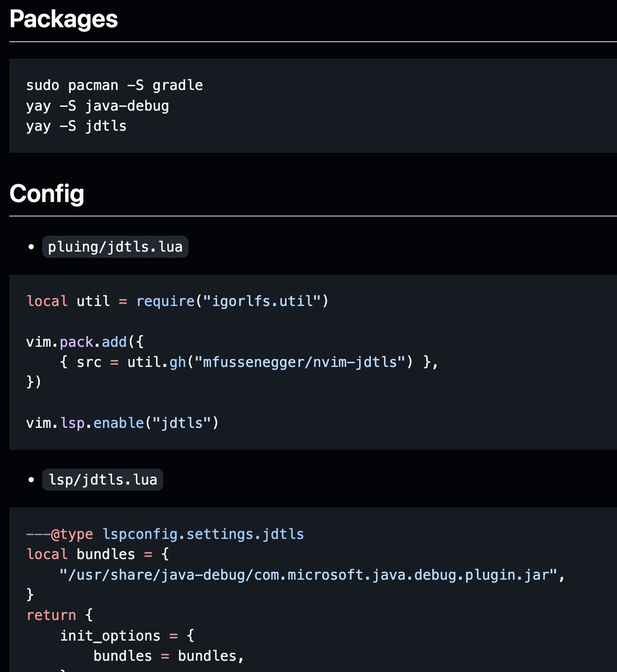Click the require("igorlfs.util") call

point(233,301)
